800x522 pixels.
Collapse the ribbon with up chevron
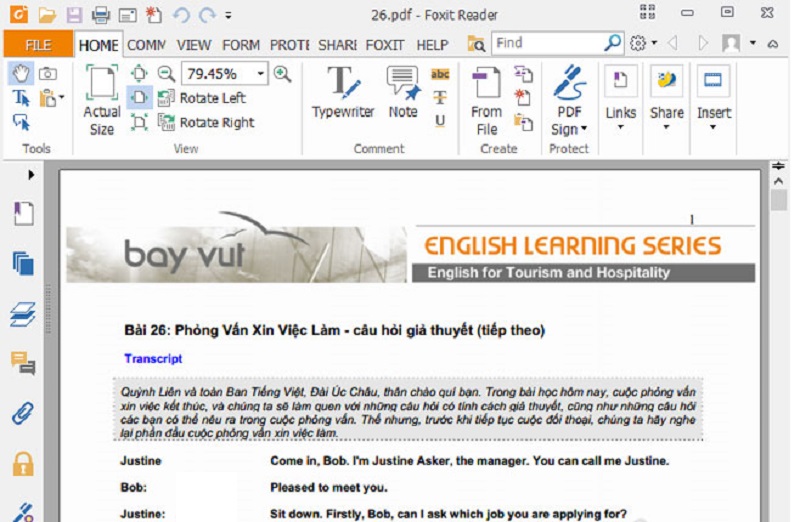773,44
